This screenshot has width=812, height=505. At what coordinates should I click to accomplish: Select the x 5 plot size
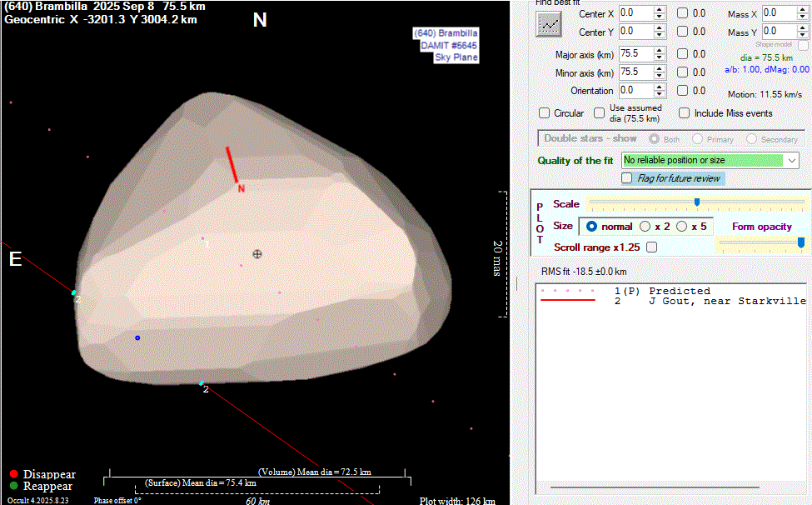(681, 227)
